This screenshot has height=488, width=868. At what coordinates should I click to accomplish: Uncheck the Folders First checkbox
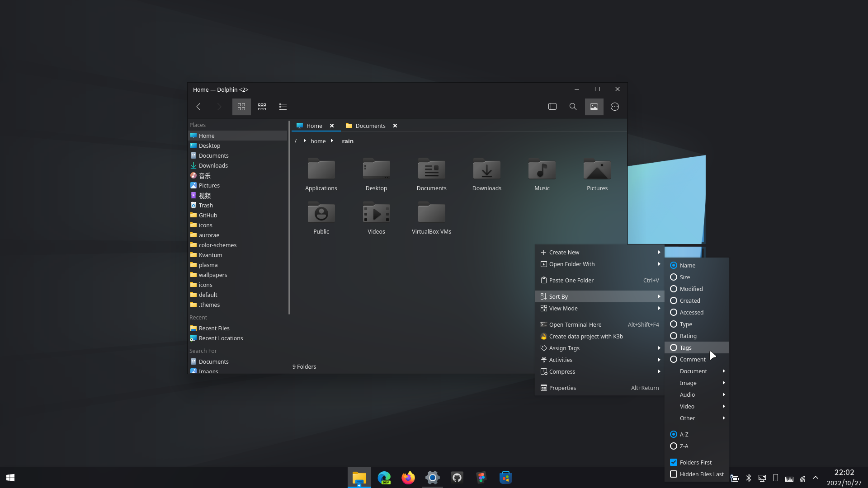[x=697, y=462]
